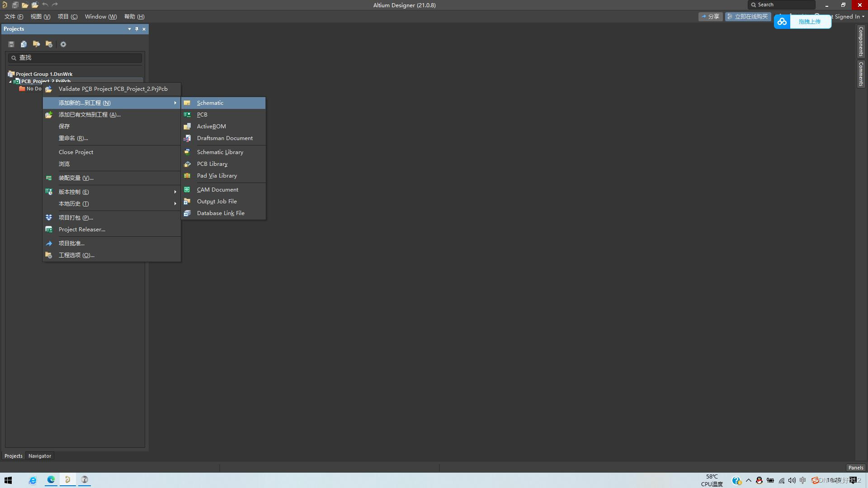
Task: Expand the 版本控制 (E) submenu arrow
Action: (x=175, y=192)
